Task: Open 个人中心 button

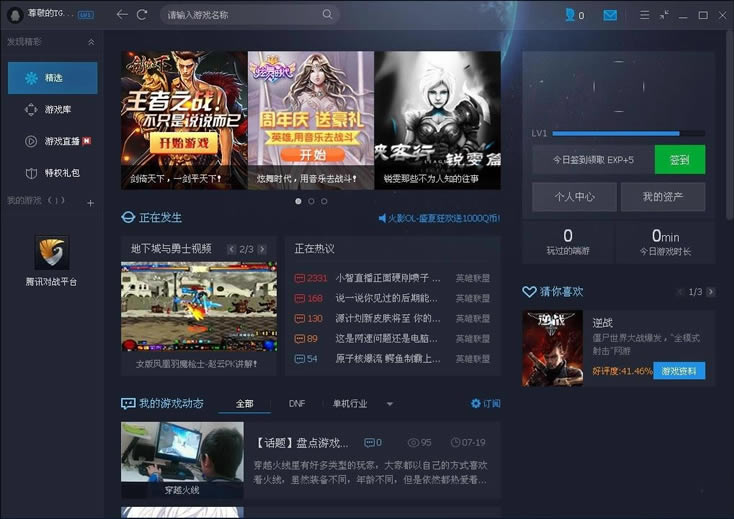Action: coord(574,197)
